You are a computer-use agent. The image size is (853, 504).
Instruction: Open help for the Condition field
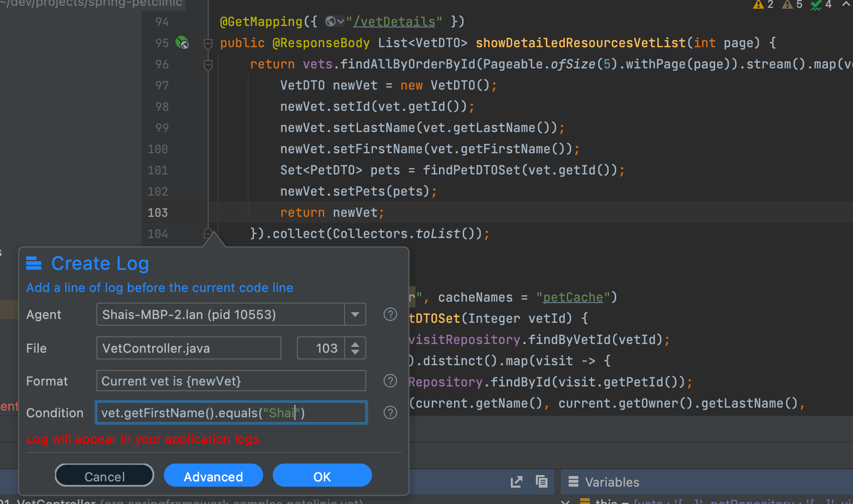point(390,413)
